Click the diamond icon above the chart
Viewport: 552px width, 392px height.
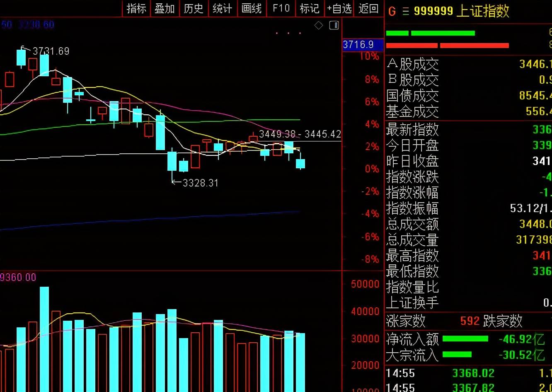[319, 26]
